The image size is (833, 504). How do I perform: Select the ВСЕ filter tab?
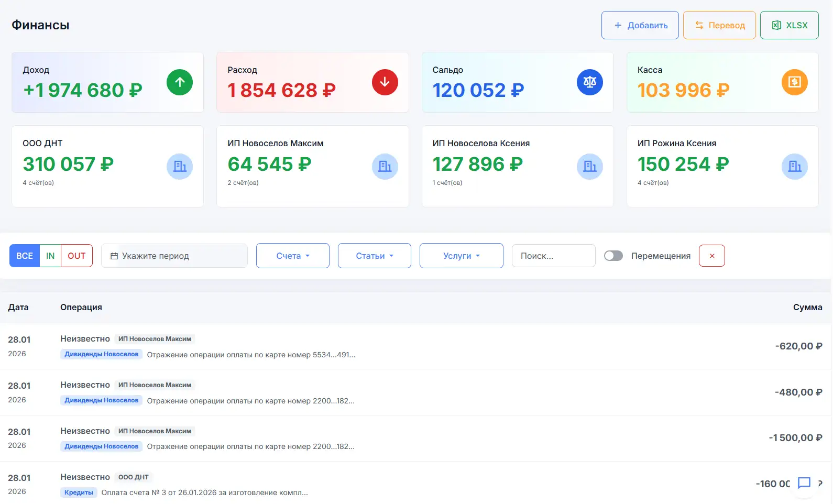click(25, 256)
